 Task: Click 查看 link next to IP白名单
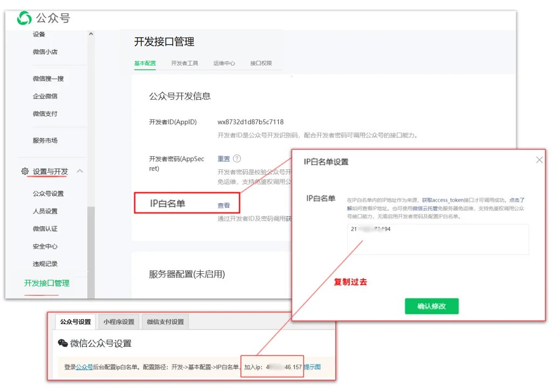224,205
